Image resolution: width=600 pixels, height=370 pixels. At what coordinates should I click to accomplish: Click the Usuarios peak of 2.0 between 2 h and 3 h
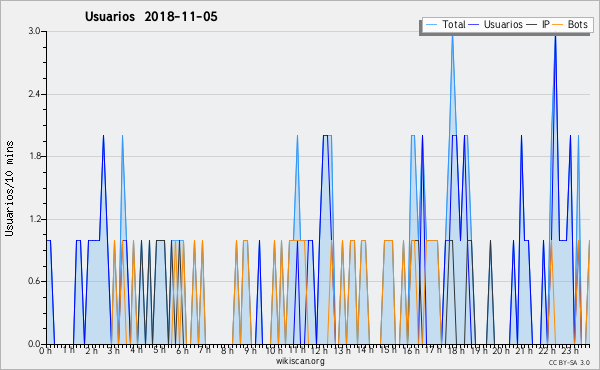coord(103,136)
